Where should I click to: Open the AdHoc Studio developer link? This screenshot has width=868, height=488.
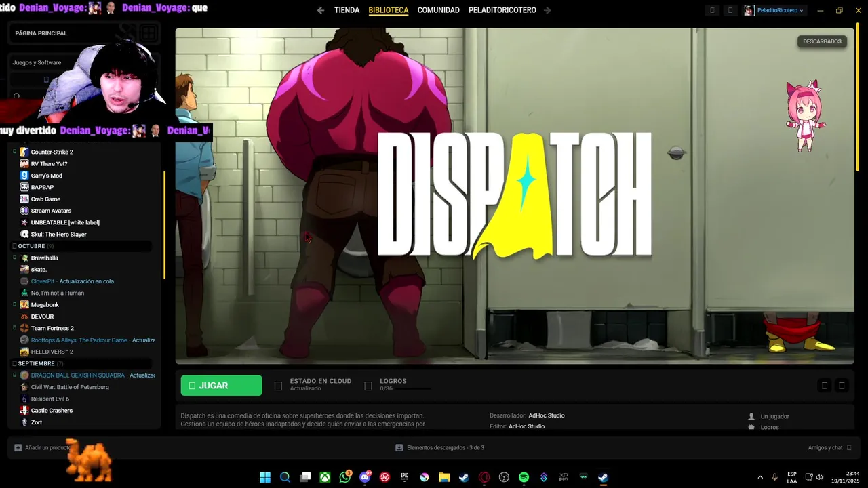click(x=547, y=415)
